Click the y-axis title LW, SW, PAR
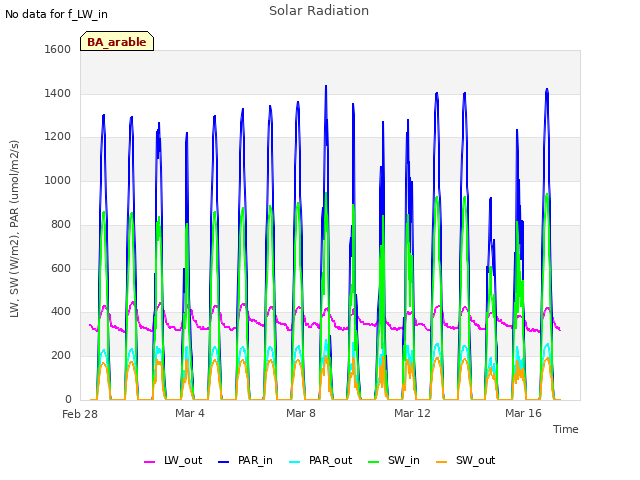 tap(14, 229)
